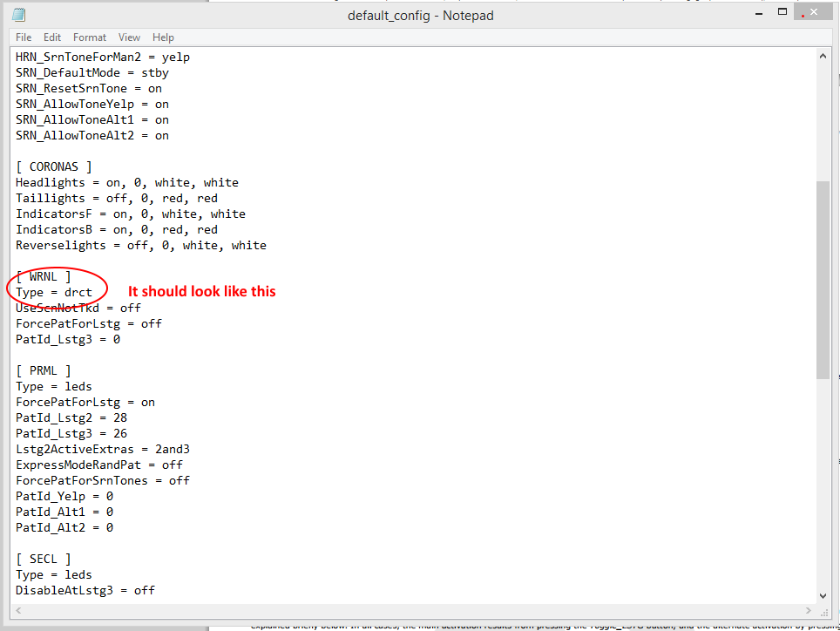This screenshot has height=631, width=840.
Task: Open the Help menu
Action: click(163, 37)
